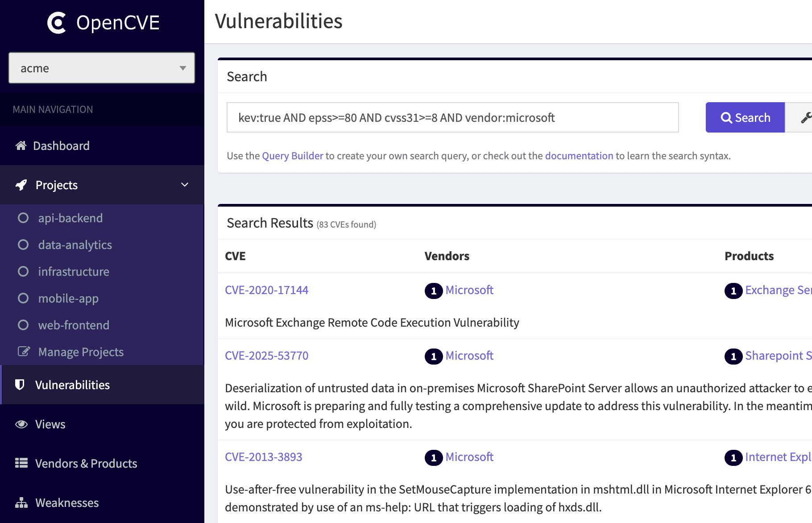Click the Vulnerabilities shield icon

pos(21,385)
